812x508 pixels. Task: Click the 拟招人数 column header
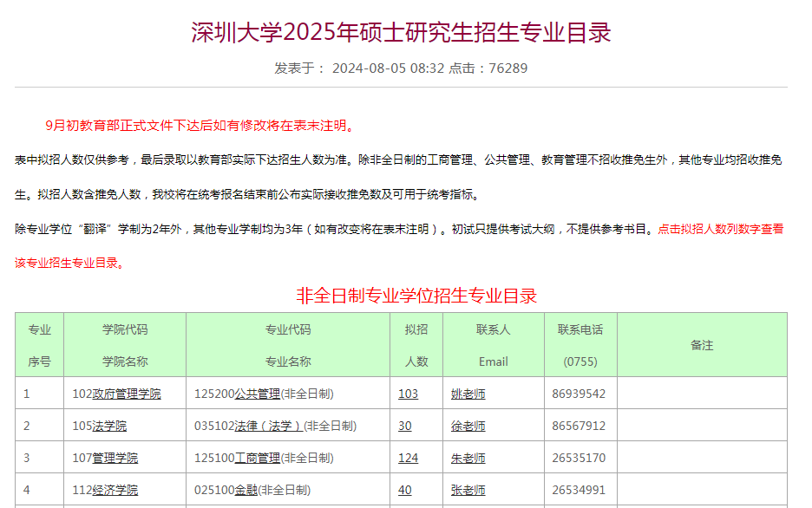point(416,345)
